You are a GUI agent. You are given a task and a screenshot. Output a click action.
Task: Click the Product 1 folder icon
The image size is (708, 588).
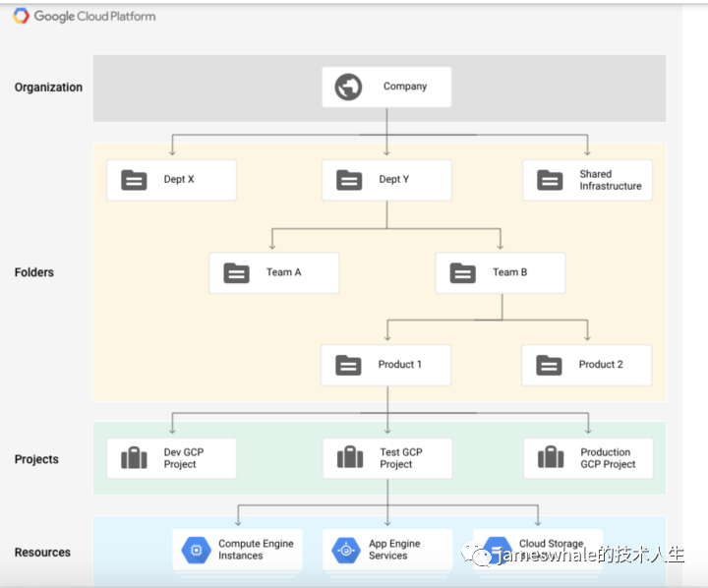point(348,366)
